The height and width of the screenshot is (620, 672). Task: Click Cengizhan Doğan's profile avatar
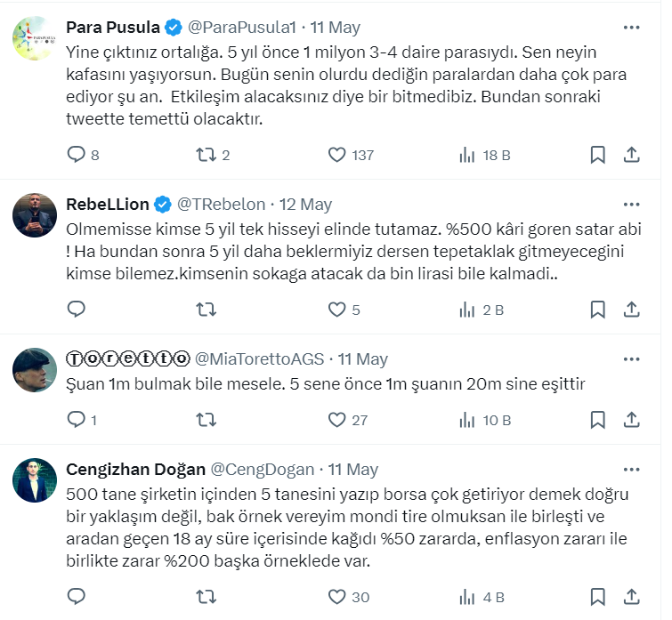tap(35, 481)
